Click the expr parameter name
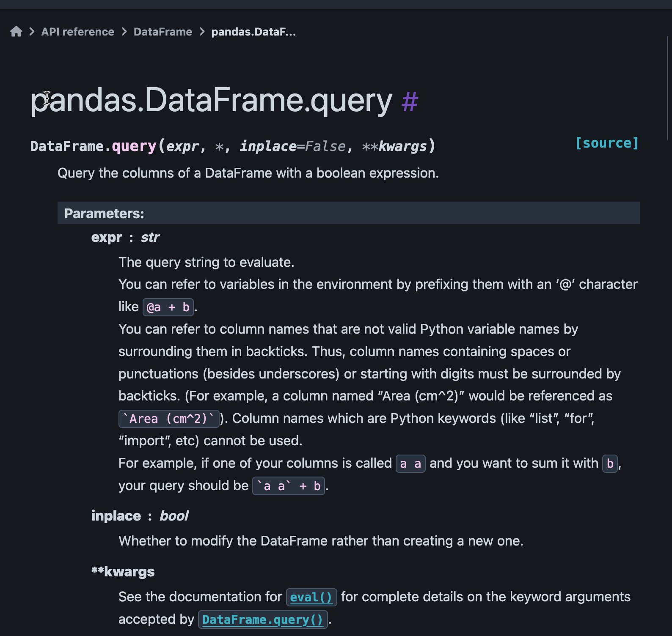 [107, 237]
